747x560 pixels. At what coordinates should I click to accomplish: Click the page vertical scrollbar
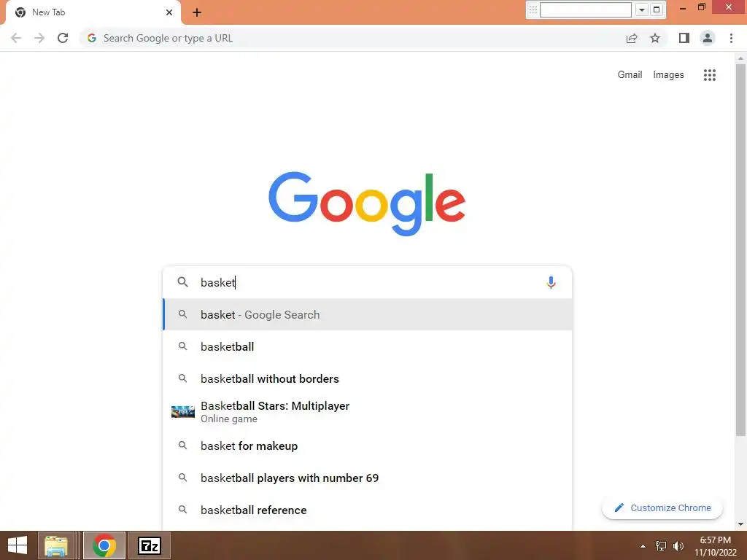tap(740, 250)
